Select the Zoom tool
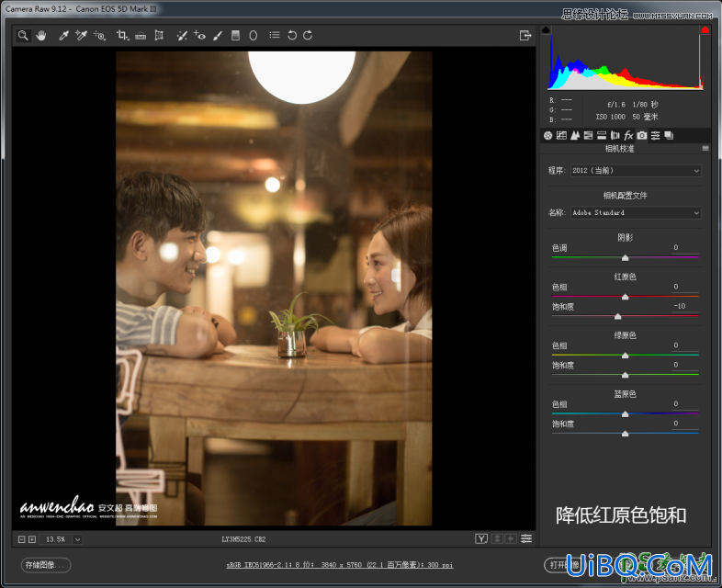The image size is (722, 588). (23, 36)
